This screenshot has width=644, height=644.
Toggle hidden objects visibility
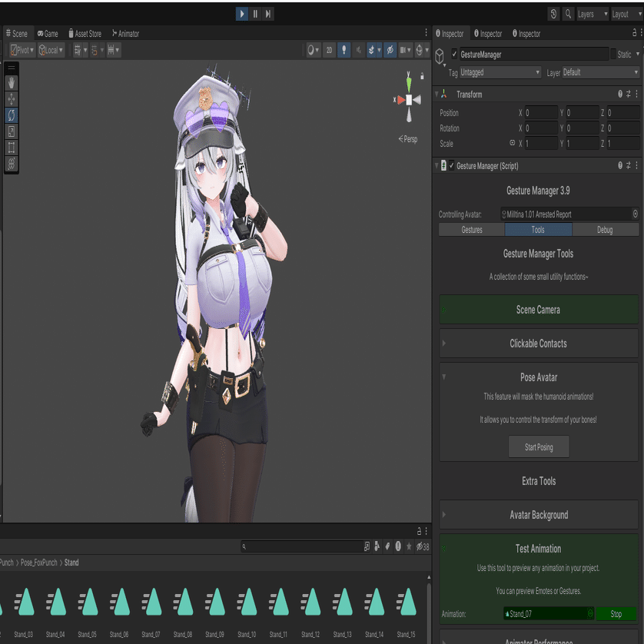[390, 50]
